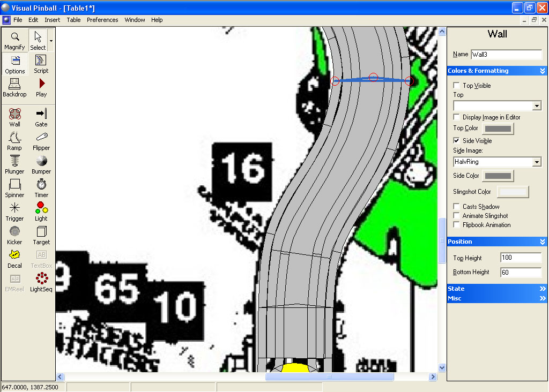Screen dimensions: 549x392
Task: Enable the Top Visible checkbox
Action: point(456,86)
